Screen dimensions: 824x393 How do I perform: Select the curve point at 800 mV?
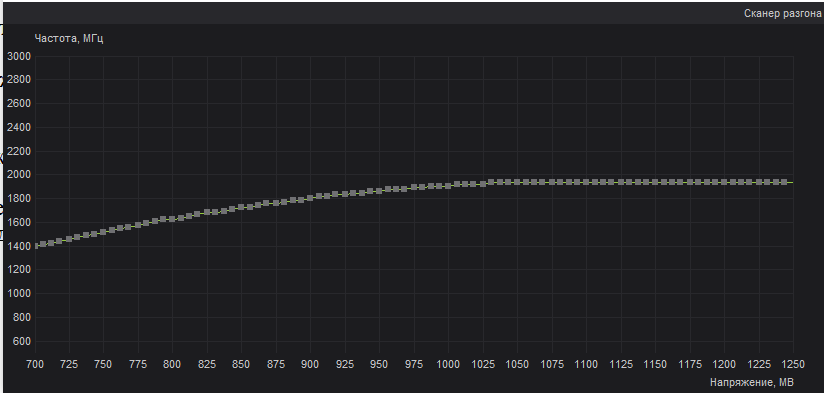coord(172,219)
